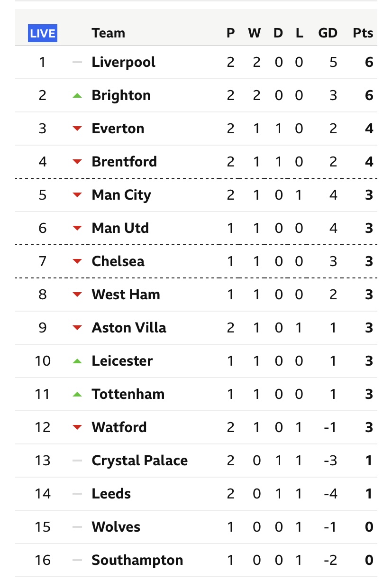Click Watford's red down arrow icon
392x581 pixels.
tap(77, 427)
